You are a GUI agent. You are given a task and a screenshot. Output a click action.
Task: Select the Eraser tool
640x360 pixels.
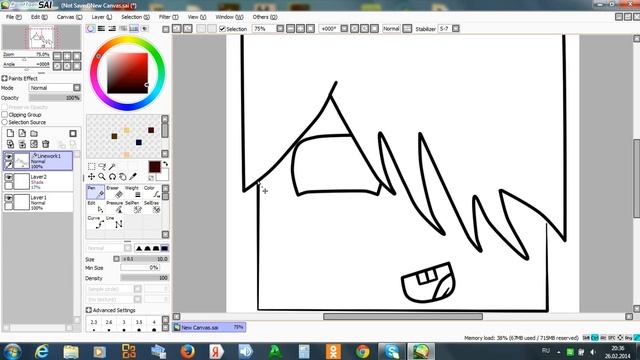click(114, 192)
